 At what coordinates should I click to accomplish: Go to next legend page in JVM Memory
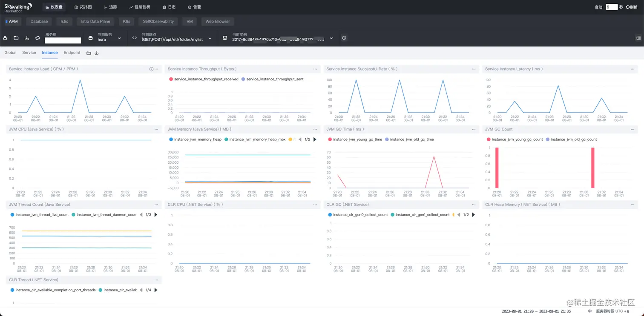(315, 139)
